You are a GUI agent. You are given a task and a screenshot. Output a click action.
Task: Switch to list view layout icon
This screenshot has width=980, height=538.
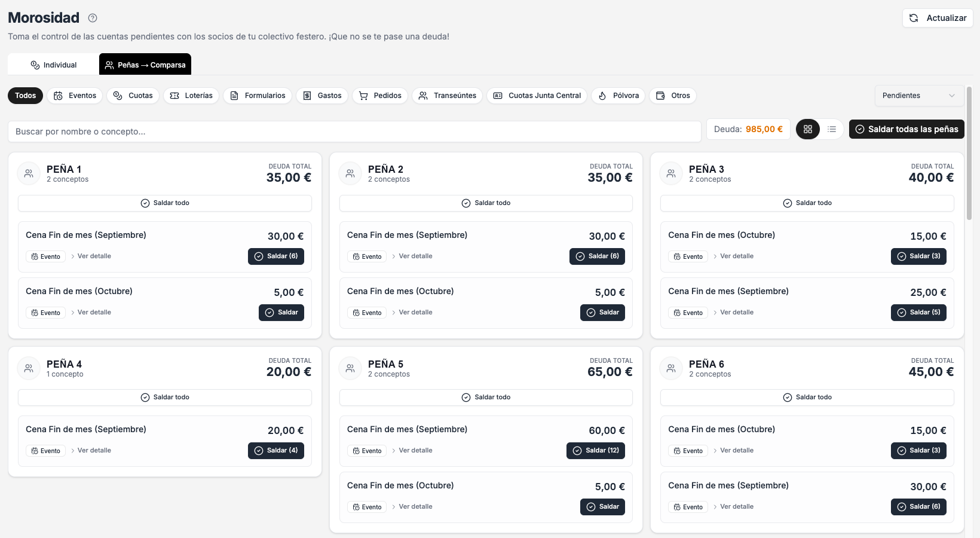coord(832,129)
